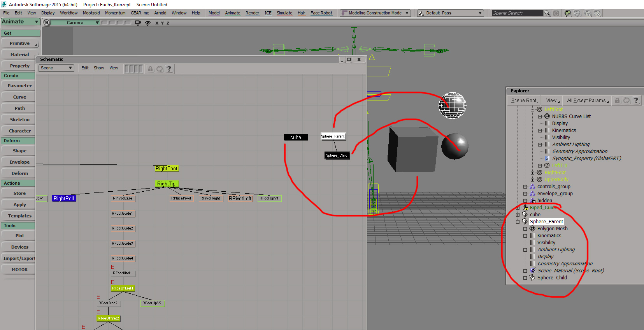This screenshot has height=330, width=644.
Task: Collapse the Sphere_Parent tree node
Action: (x=518, y=222)
